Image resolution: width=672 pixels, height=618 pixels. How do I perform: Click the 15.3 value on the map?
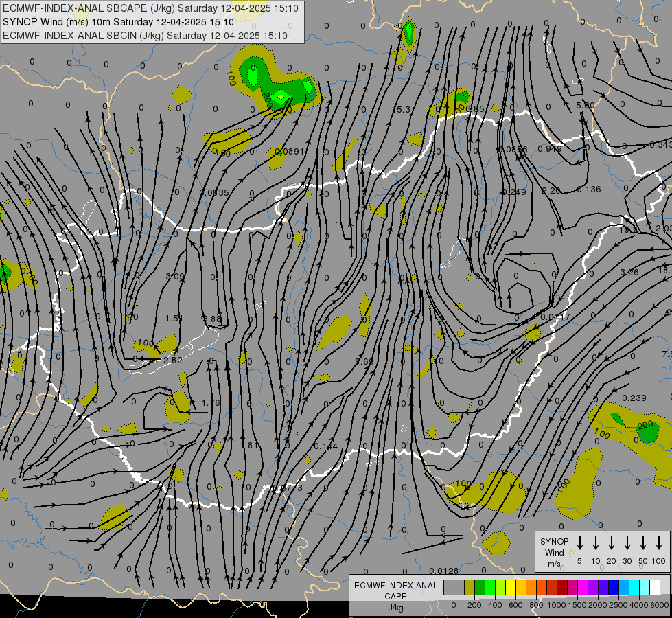pos(401,110)
